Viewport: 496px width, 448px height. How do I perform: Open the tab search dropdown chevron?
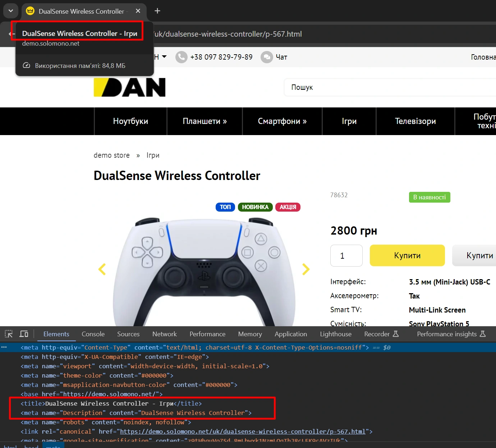10,11
